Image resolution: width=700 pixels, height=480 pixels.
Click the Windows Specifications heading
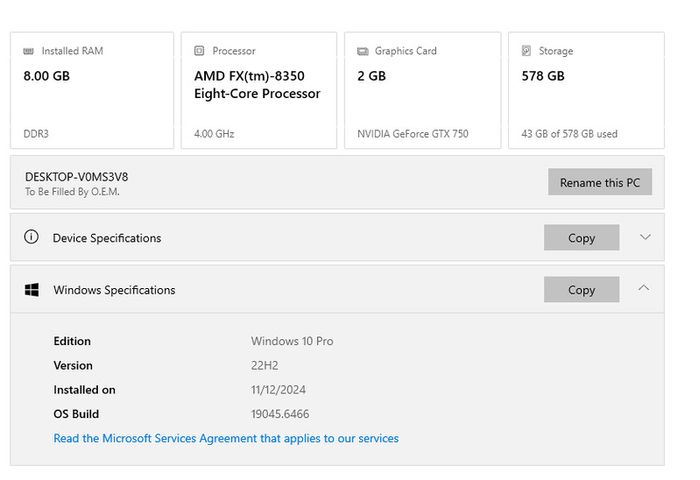114,290
